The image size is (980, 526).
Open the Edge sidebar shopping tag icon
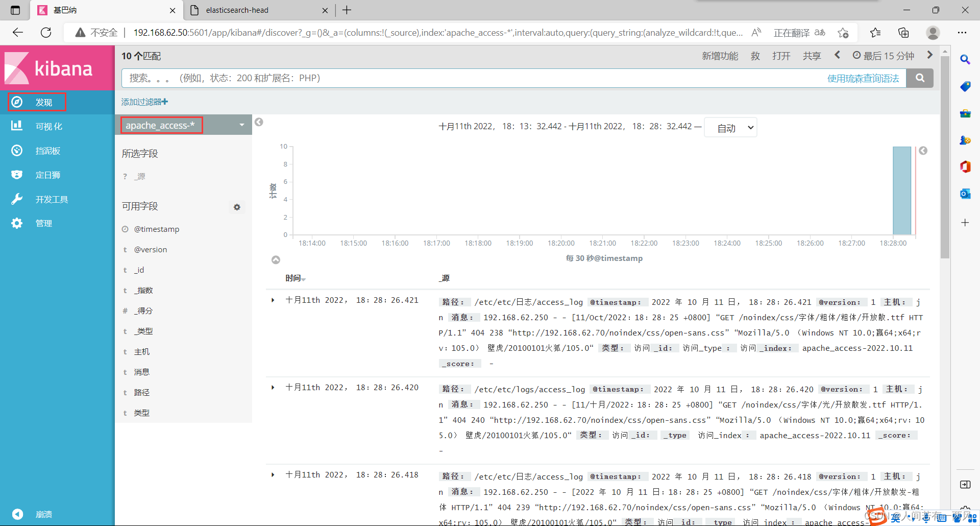[965, 86]
